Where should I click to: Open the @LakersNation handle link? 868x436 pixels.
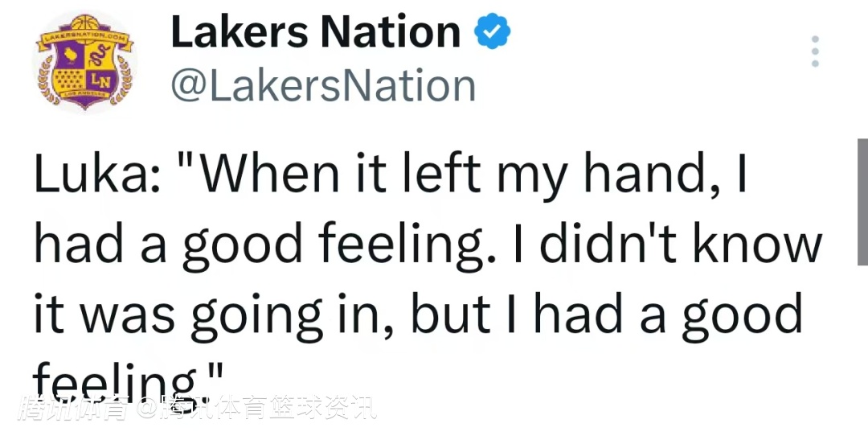(x=323, y=86)
